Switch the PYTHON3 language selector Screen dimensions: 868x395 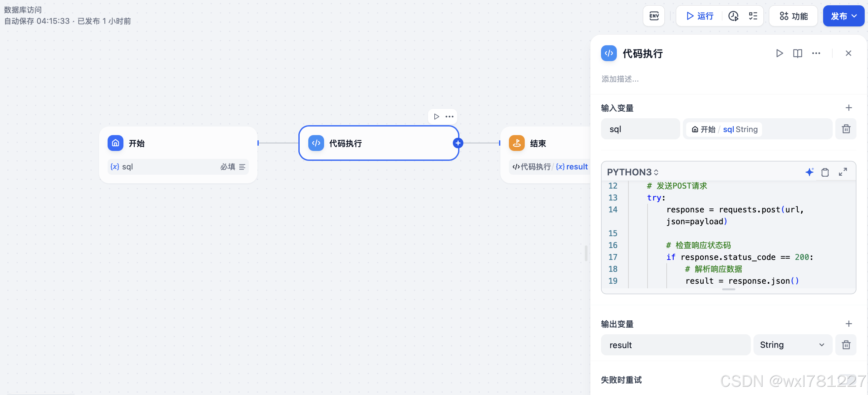632,172
